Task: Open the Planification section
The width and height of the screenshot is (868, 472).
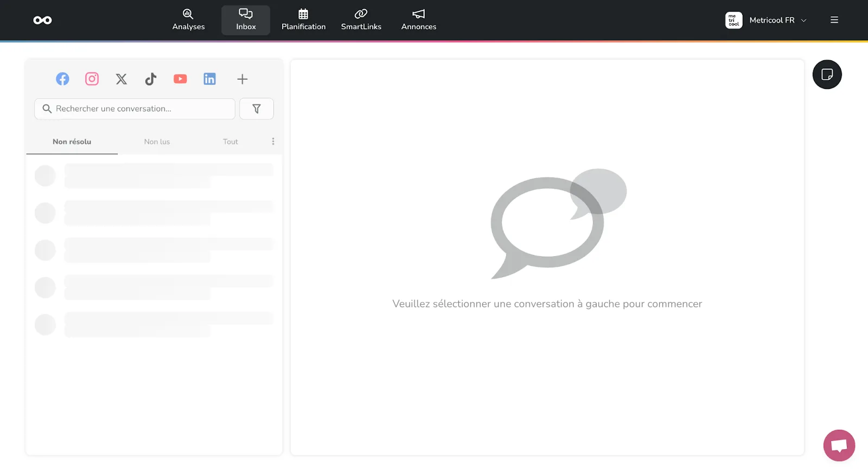Action: [303, 20]
